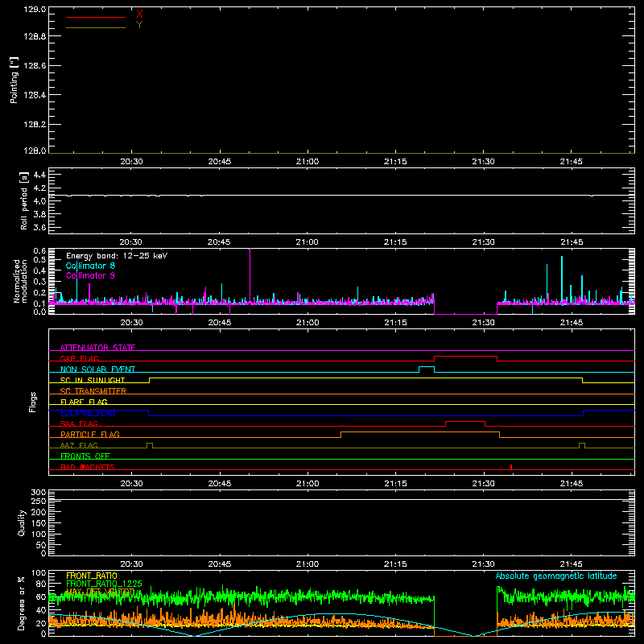Click the green FRONTS_OFF label

[85, 456]
